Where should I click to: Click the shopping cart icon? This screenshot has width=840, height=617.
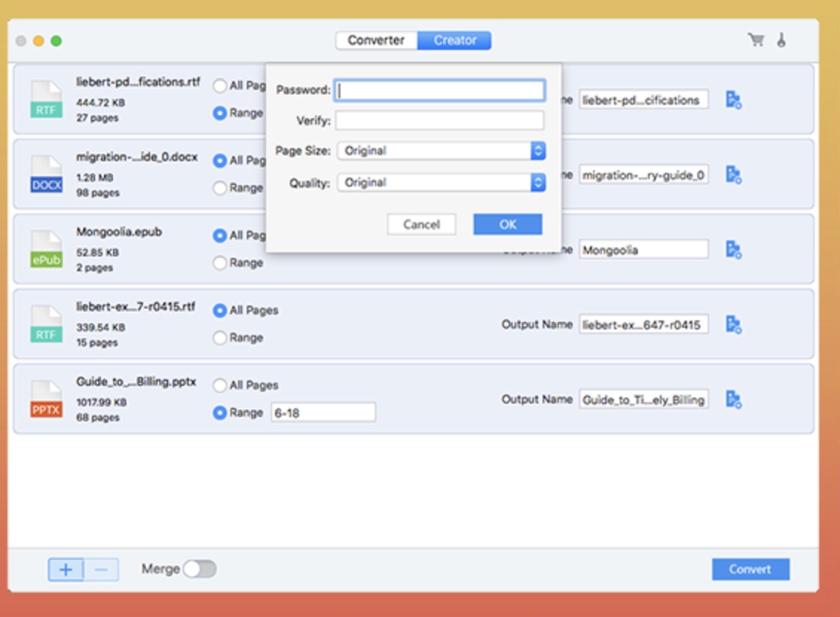756,40
